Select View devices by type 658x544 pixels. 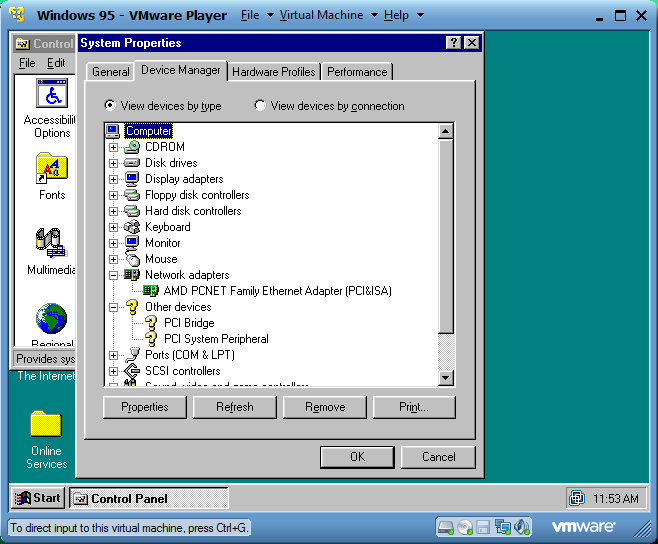[110, 105]
